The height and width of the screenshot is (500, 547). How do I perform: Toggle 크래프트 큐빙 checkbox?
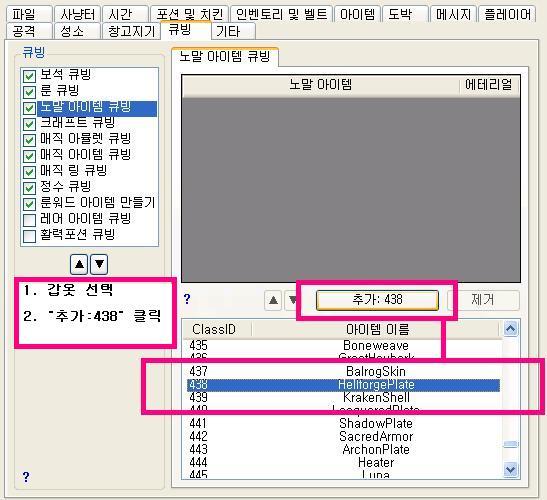[x=29, y=124]
